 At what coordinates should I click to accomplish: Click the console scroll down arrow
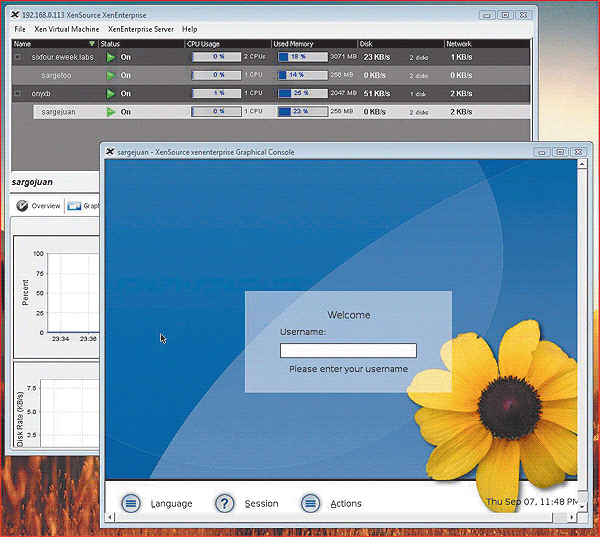(x=582, y=506)
